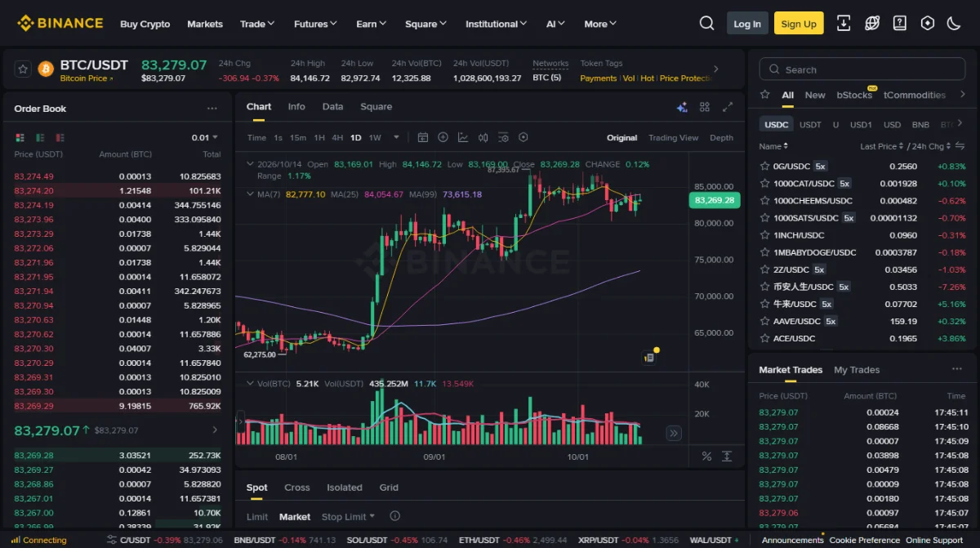Expand ticker info panel right chevron

tap(716, 69)
